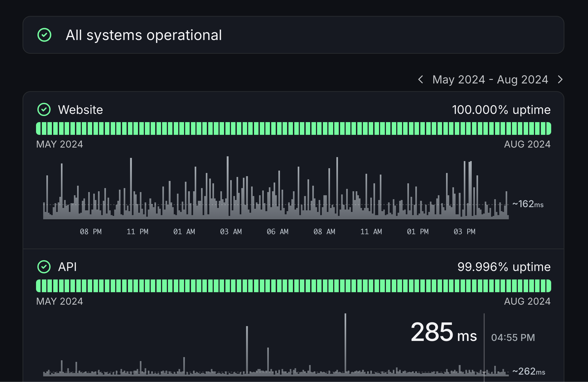
Task: Click the ~262ms average latency label
Action: point(529,371)
